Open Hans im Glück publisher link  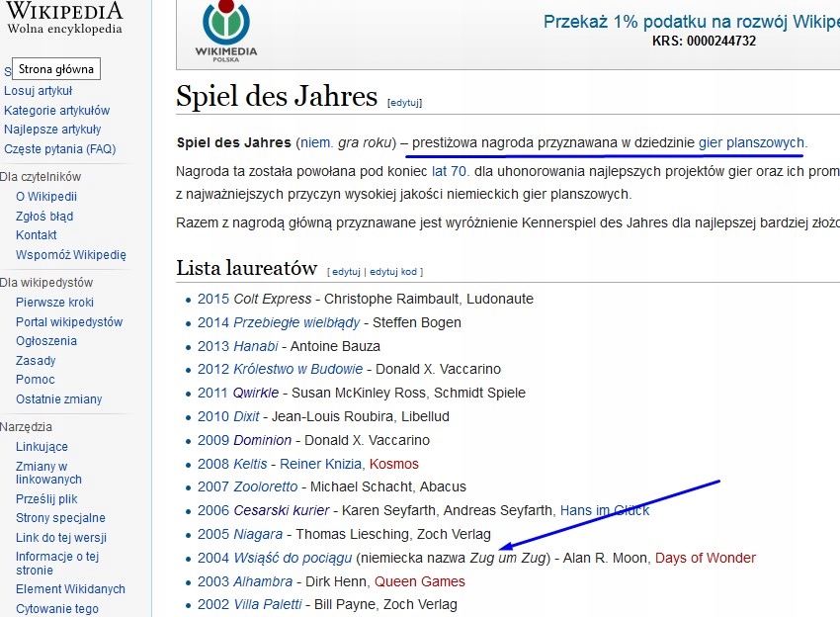(x=604, y=510)
